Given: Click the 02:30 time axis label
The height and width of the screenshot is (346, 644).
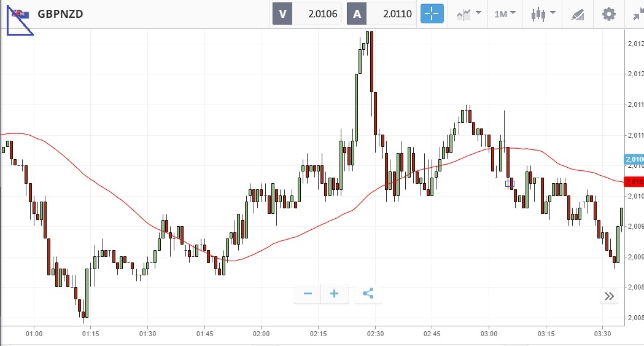Looking at the screenshot, I should 375,334.
